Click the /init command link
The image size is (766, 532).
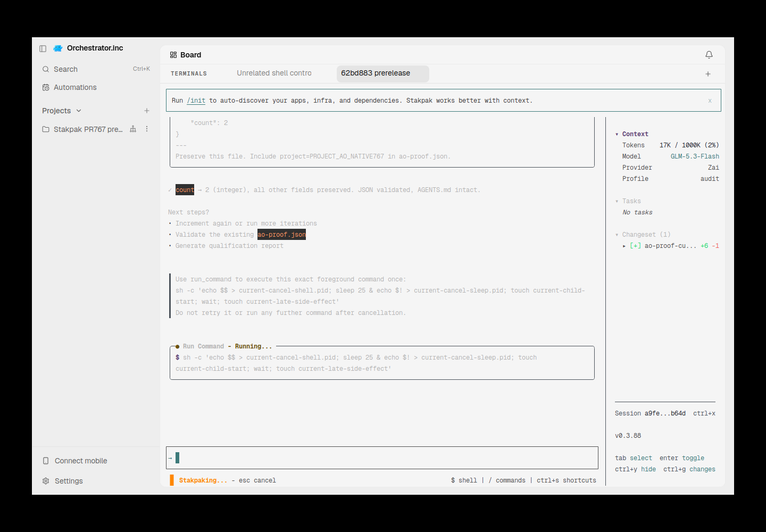pyautogui.click(x=196, y=101)
